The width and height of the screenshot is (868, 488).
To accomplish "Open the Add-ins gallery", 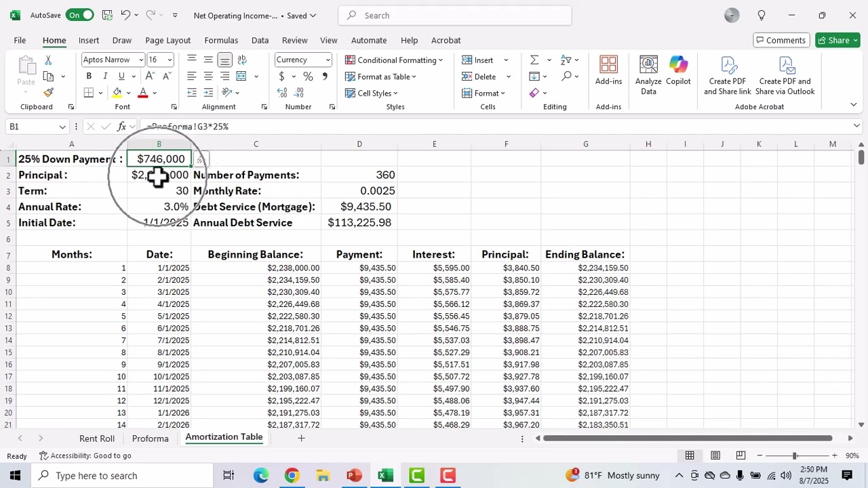I will pyautogui.click(x=608, y=70).
